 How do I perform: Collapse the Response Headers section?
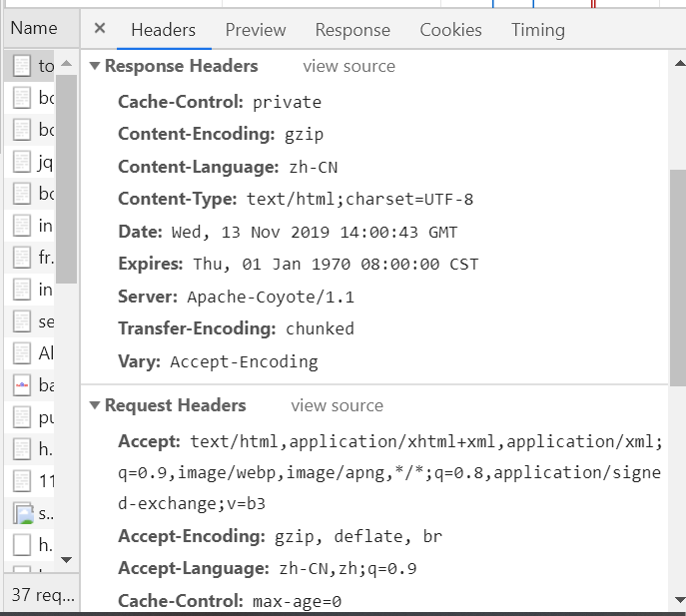[x=96, y=67]
